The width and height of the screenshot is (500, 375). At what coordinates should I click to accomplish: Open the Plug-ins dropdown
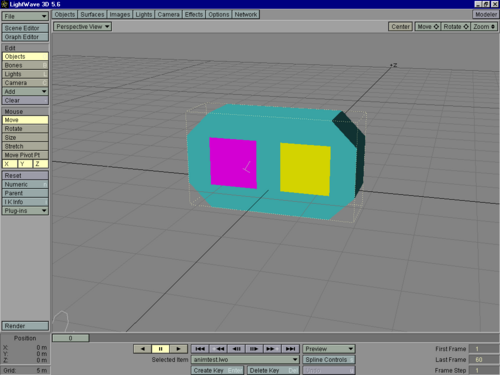coord(25,211)
